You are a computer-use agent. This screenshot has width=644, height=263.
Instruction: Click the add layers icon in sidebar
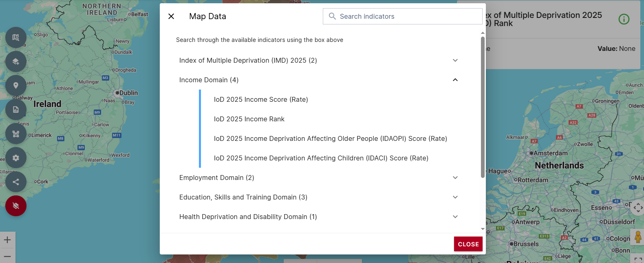click(x=16, y=61)
